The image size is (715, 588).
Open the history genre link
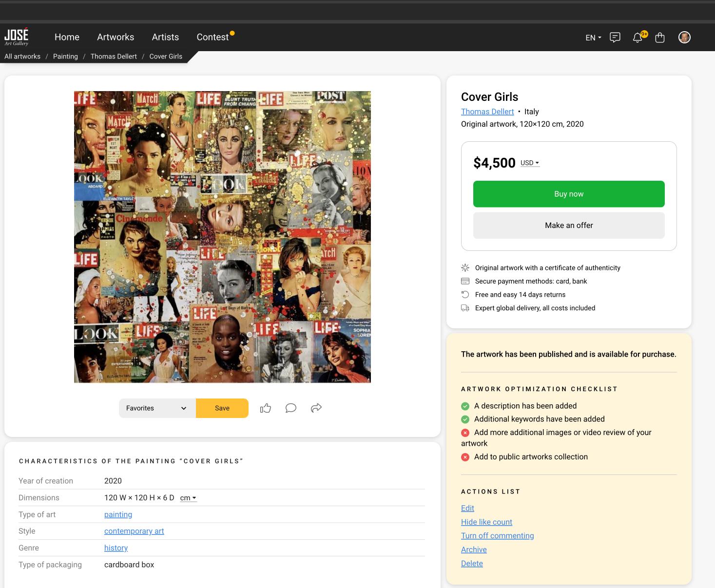(x=116, y=548)
